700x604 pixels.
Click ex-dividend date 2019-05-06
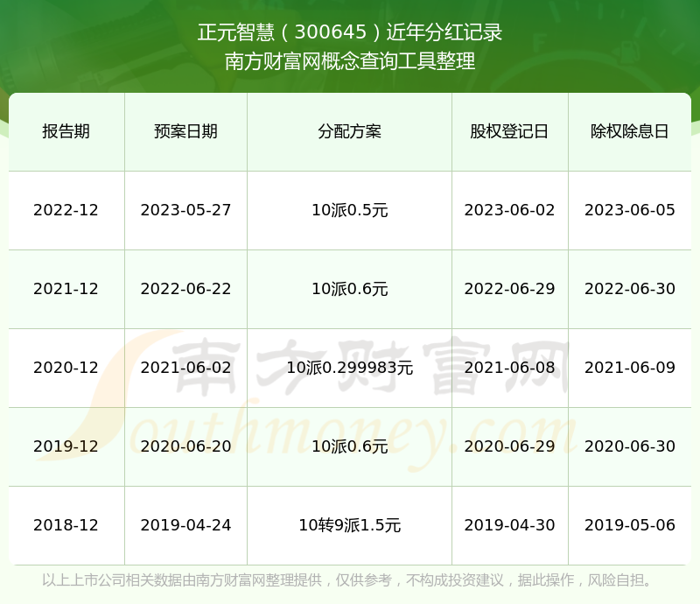tap(629, 525)
